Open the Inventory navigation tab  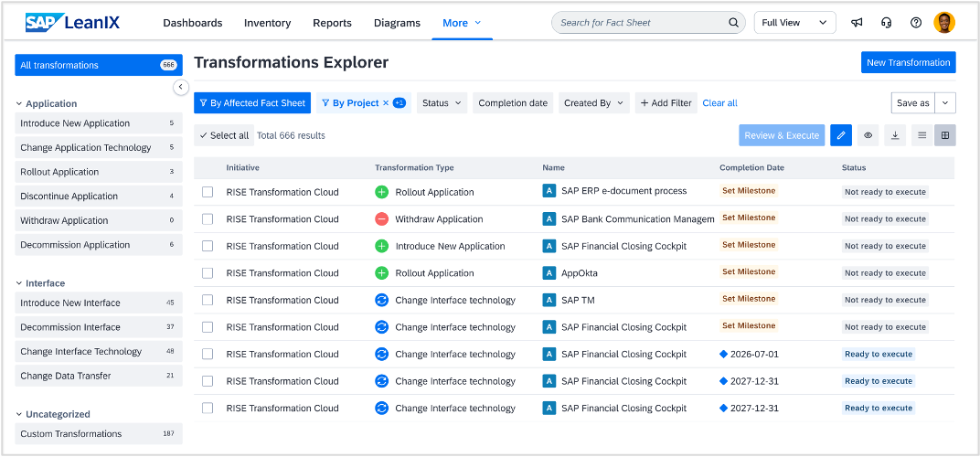267,23
